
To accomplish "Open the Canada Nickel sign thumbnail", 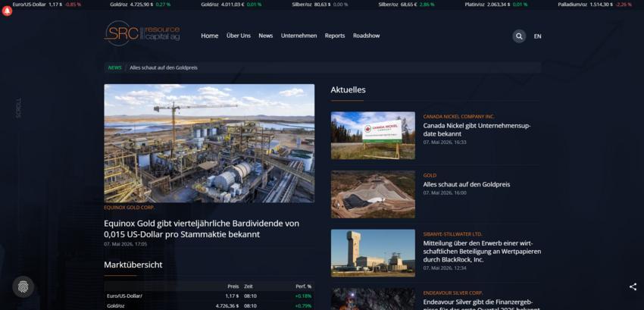I will pos(373,135).
